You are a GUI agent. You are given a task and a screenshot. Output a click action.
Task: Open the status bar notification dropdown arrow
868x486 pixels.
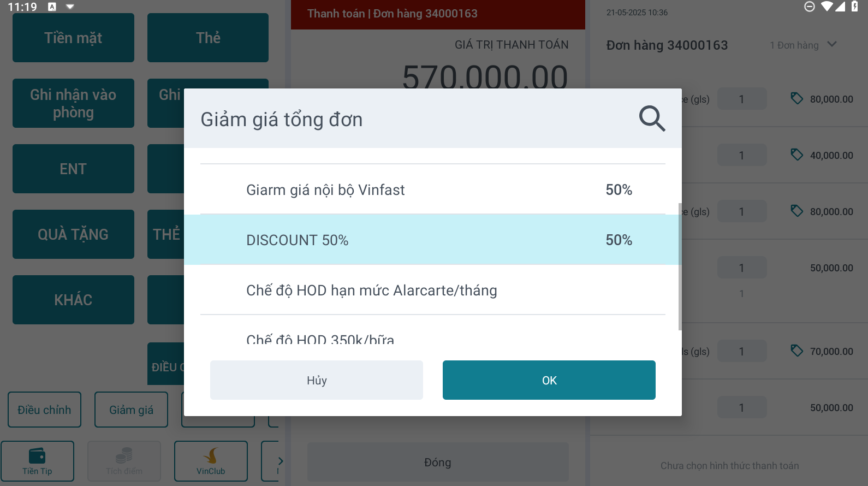70,7
